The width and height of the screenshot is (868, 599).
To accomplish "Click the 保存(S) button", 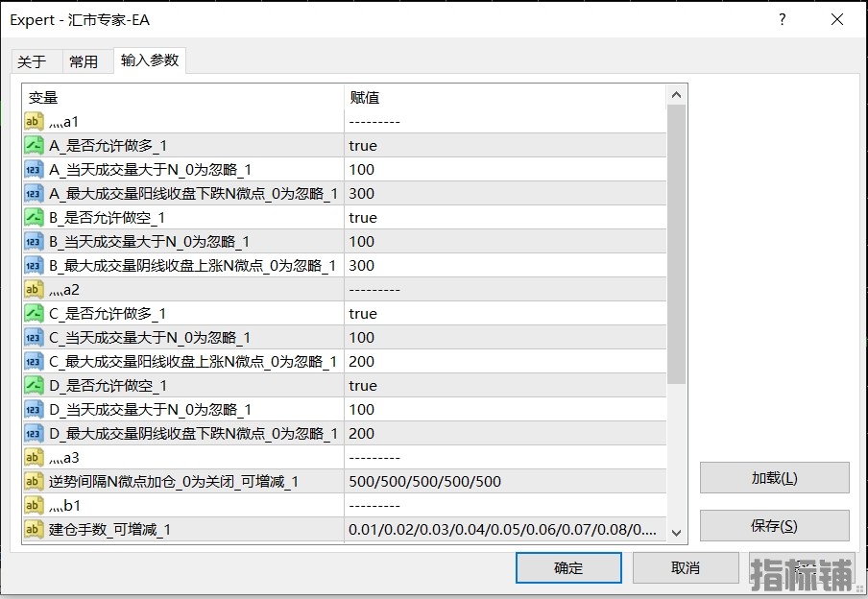I will click(774, 525).
